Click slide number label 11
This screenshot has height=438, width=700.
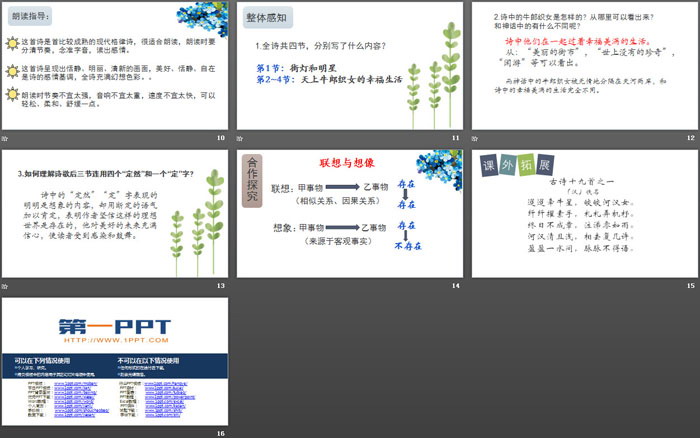click(455, 138)
